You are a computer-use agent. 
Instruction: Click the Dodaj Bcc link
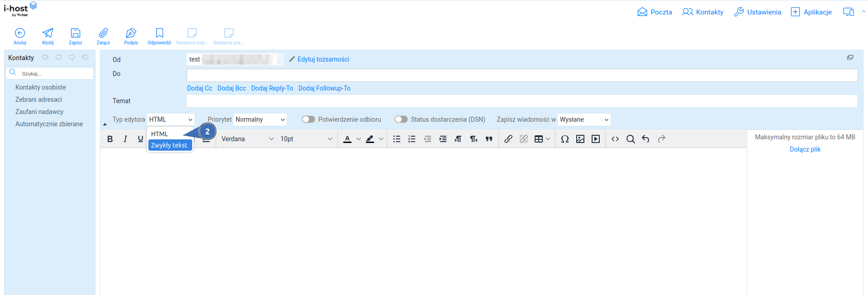click(232, 88)
